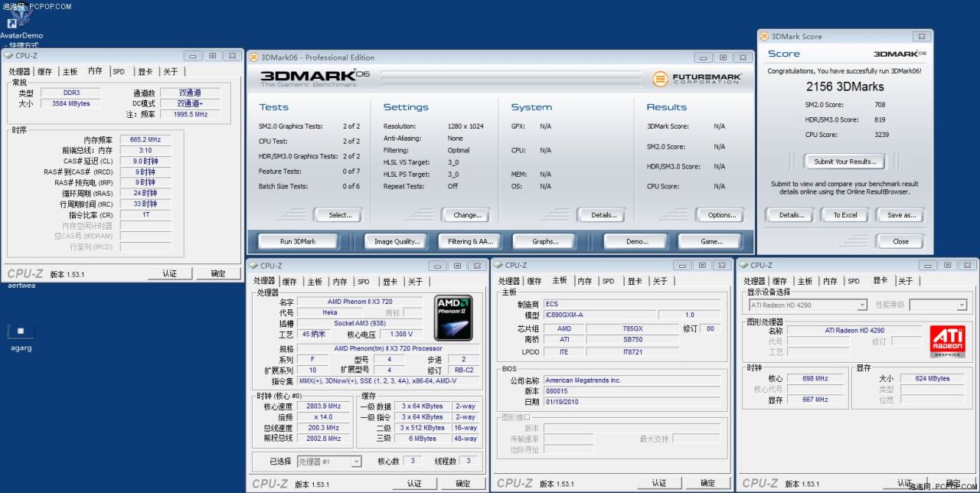Click title icon of CPU-Z graphics window
980x493 pixels.
pos(743,265)
